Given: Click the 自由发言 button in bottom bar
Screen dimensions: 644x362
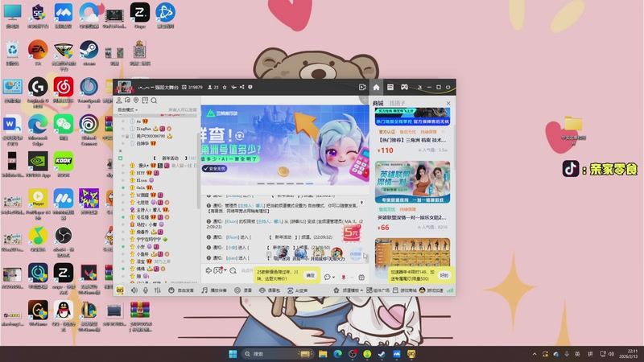Looking at the screenshot, I should [x=181, y=290].
